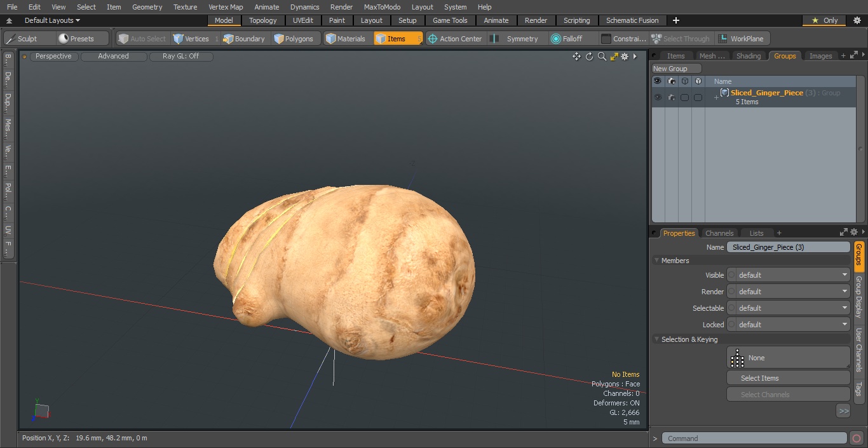Toggle the Only star filter button
The height and width of the screenshot is (448, 868).
pyautogui.click(x=825, y=20)
